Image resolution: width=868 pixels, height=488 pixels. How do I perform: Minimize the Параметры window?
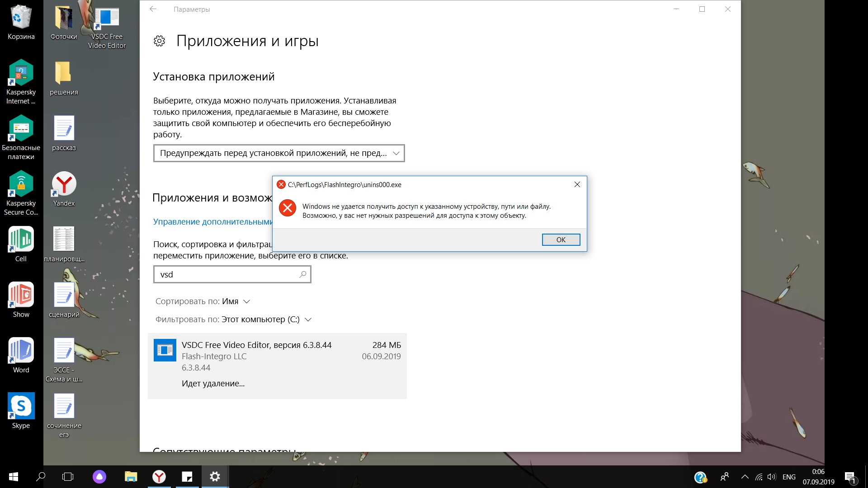pyautogui.click(x=676, y=9)
